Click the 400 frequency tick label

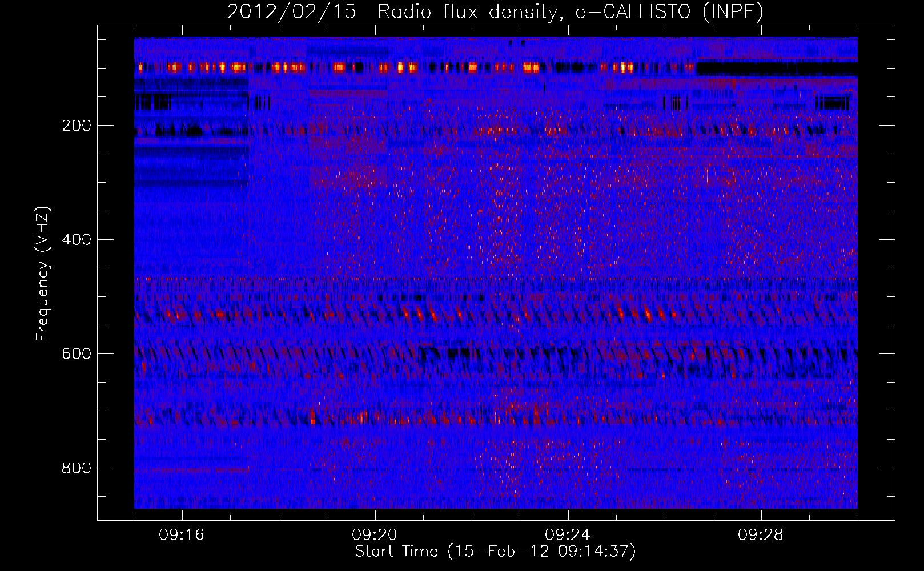77,240
